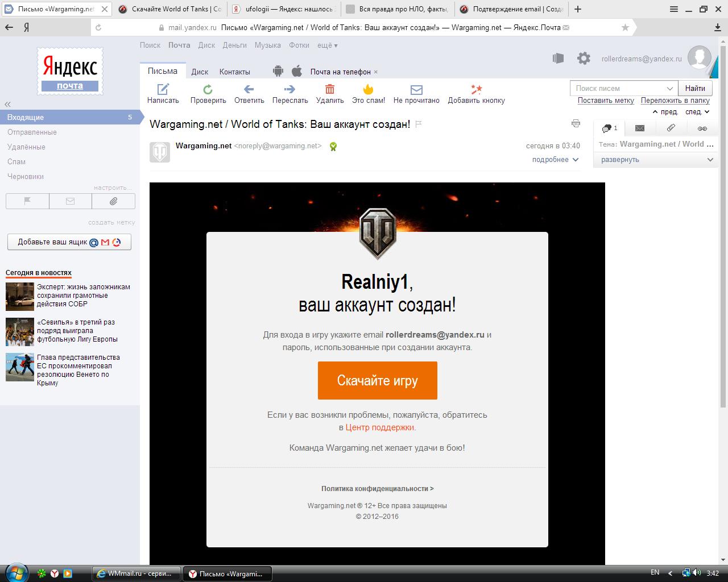This screenshot has width=728, height=582.
Task: Open the Скачайте World of Tanks browser tab
Action: [x=171, y=9]
